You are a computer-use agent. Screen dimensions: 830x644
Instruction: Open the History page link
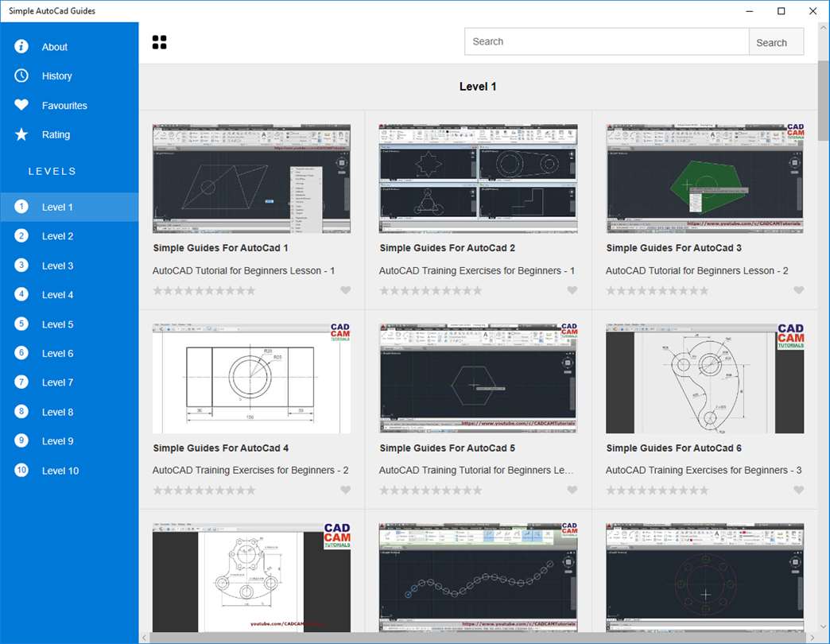[x=56, y=76]
